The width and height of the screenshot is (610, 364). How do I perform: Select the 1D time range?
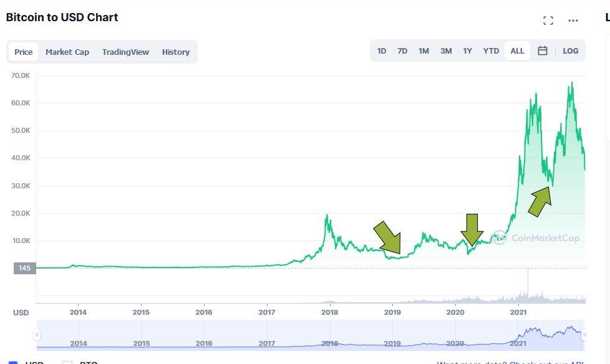(382, 51)
